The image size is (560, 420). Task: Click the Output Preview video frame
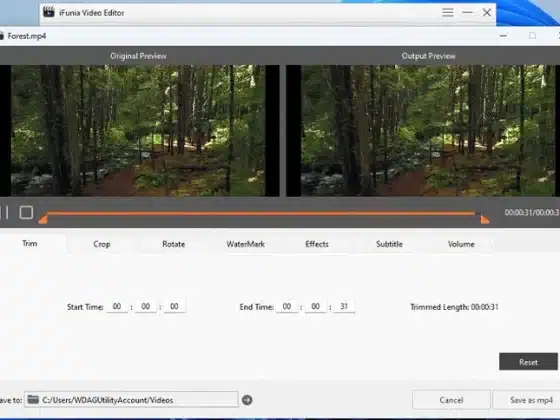(x=423, y=130)
